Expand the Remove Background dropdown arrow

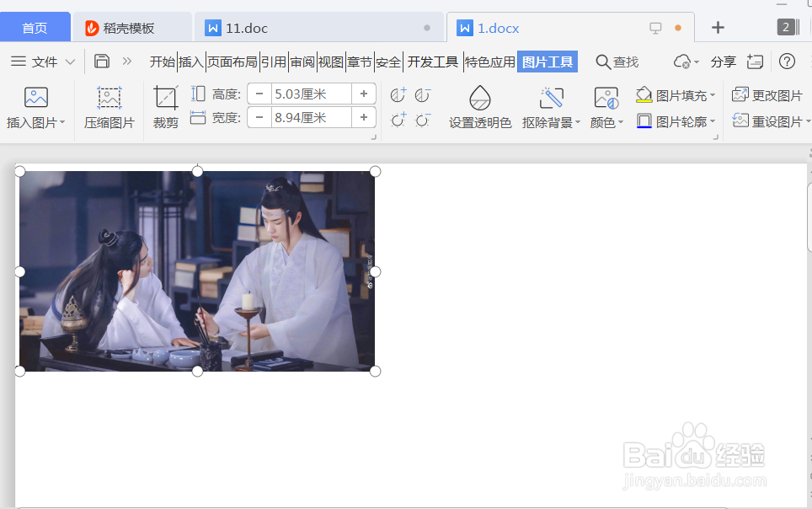click(x=577, y=122)
